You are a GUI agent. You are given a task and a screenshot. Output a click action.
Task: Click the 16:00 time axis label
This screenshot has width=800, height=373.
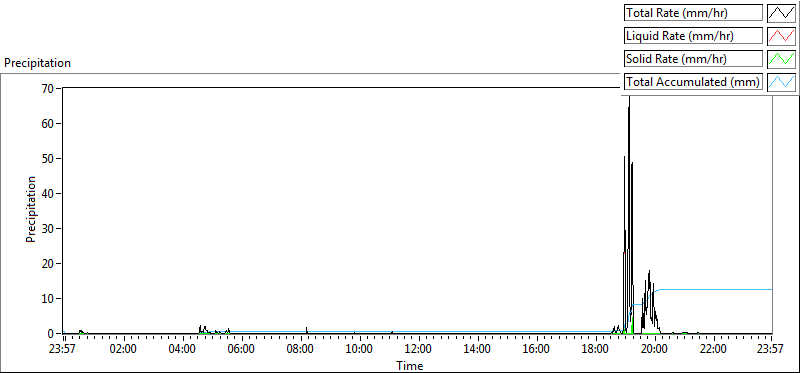tap(537, 350)
